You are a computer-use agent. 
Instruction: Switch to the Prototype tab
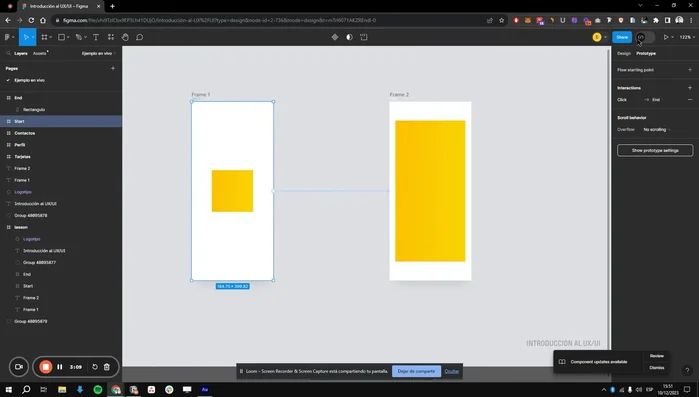[x=646, y=53]
